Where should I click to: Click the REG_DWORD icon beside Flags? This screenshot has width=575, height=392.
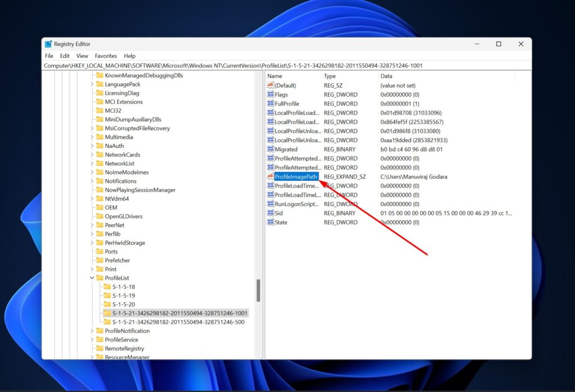coord(271,94)
